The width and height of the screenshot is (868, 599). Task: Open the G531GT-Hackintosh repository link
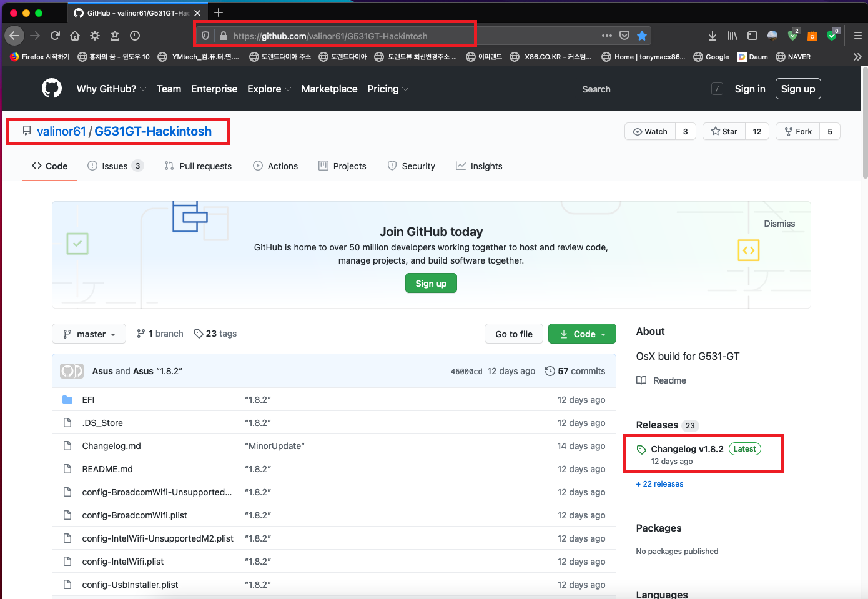pos(153,131)
